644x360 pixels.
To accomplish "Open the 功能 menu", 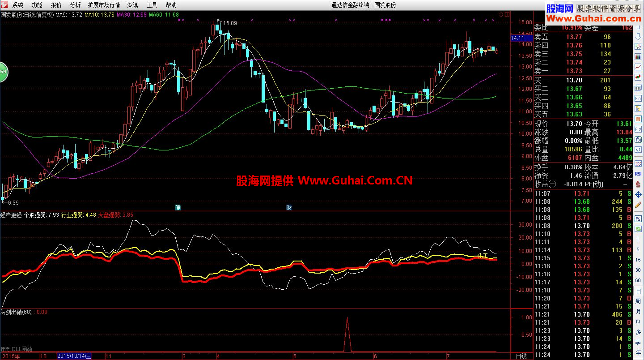I will pos(37,5).
